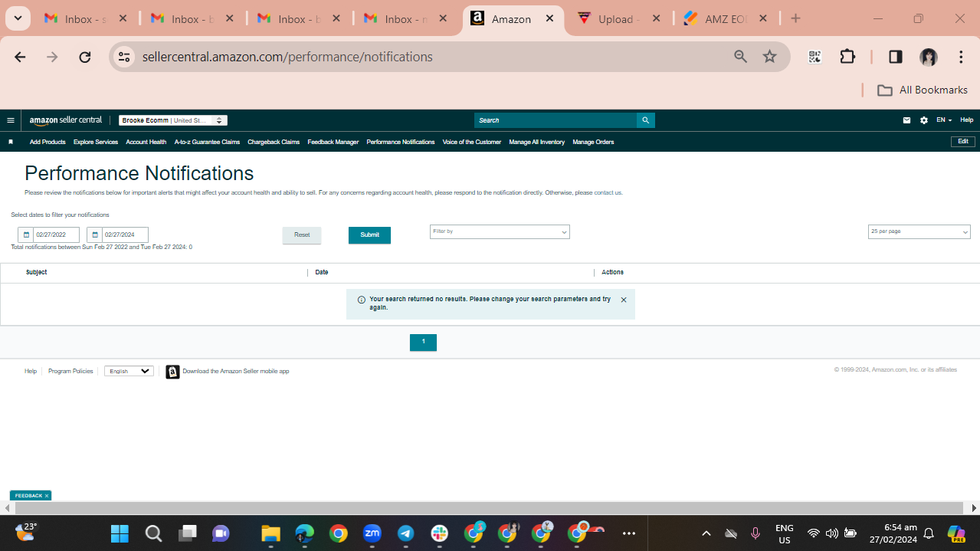980x551 pixels.
Task: Reload the page
Action: click(85, 57)
